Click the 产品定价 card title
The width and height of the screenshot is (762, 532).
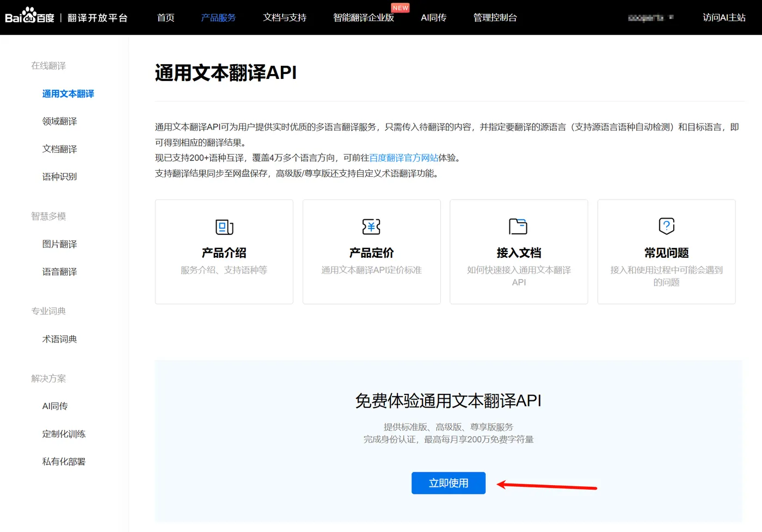371,253
